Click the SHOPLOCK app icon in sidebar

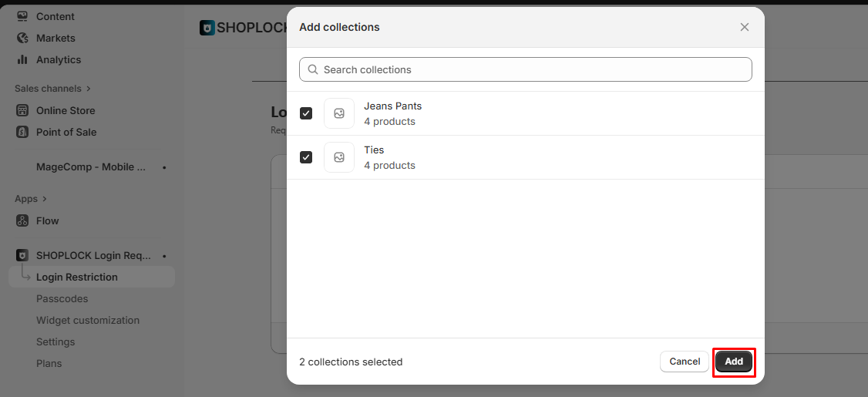point(22,255)
